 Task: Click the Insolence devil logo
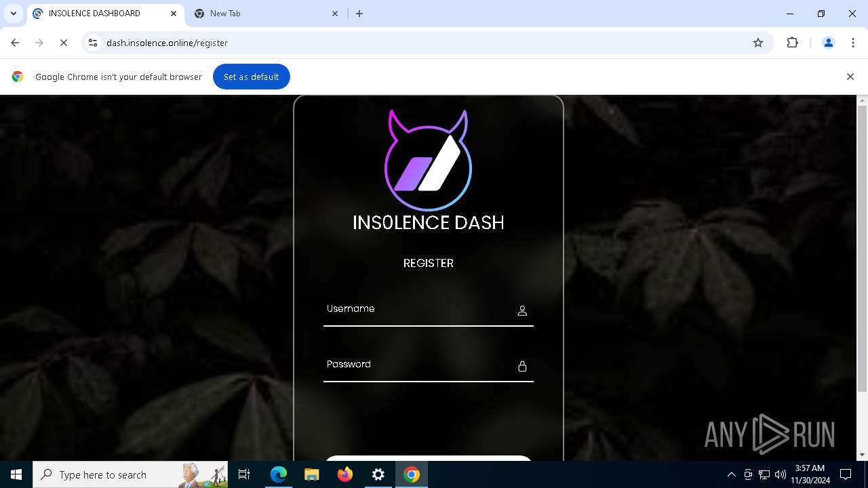point(428,160)
